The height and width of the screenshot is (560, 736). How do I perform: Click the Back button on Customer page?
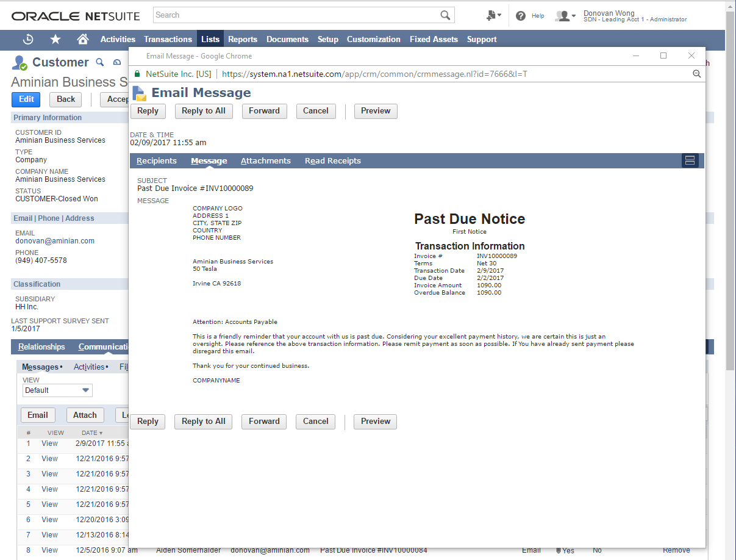point(66,99)
